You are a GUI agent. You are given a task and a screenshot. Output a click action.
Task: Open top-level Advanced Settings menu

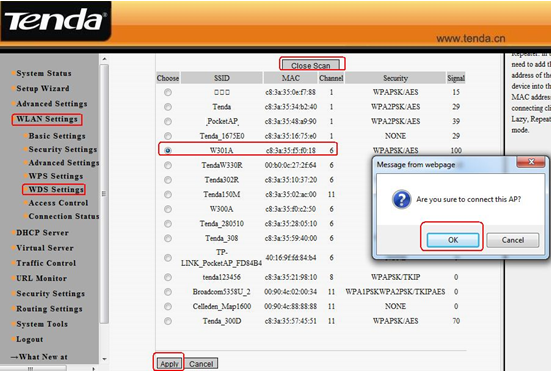[x=52, y=104]
